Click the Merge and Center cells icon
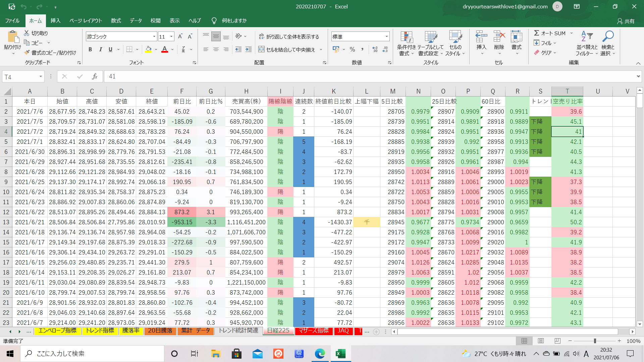This screenshot has width=644, height=362. pos(261,50)
